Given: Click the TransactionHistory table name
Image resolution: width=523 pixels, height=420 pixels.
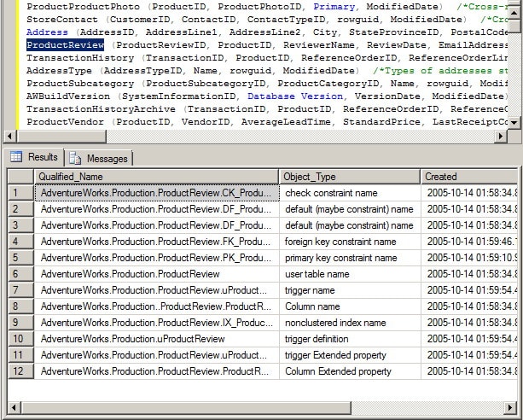Looking at the screenshot, I should click(80, 58).
